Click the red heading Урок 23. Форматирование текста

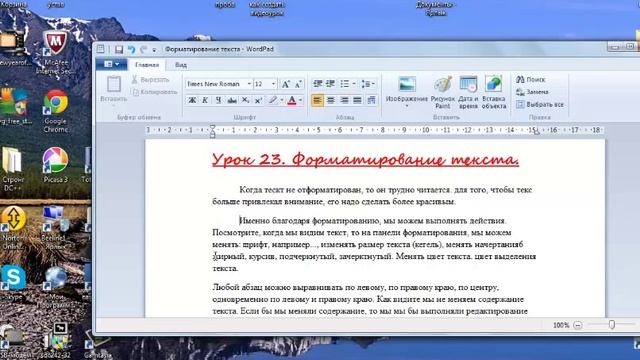[365, 160]
